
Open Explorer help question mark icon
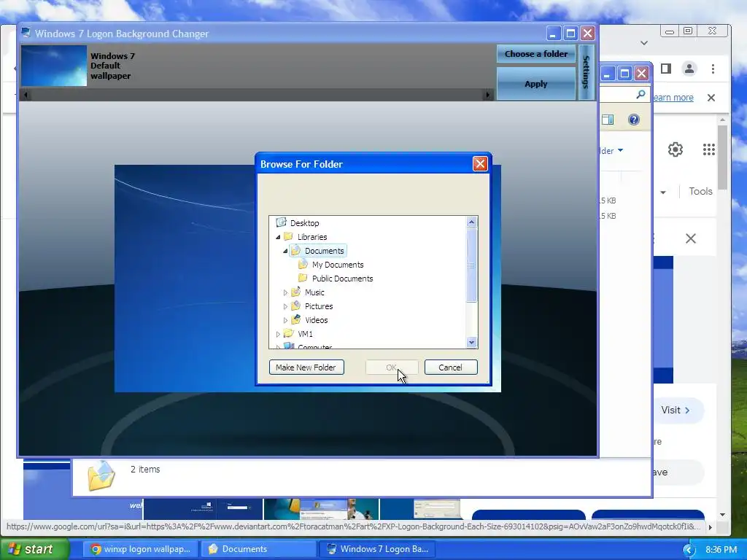[634, 120]
